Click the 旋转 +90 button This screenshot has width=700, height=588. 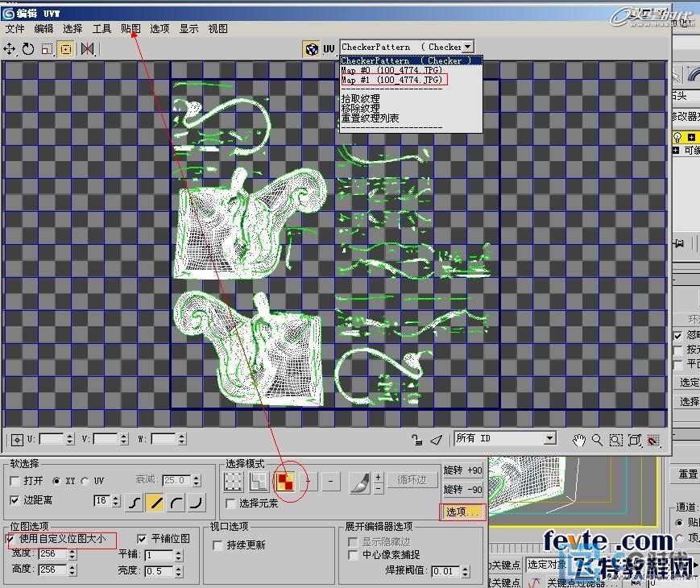coord(463,470)
